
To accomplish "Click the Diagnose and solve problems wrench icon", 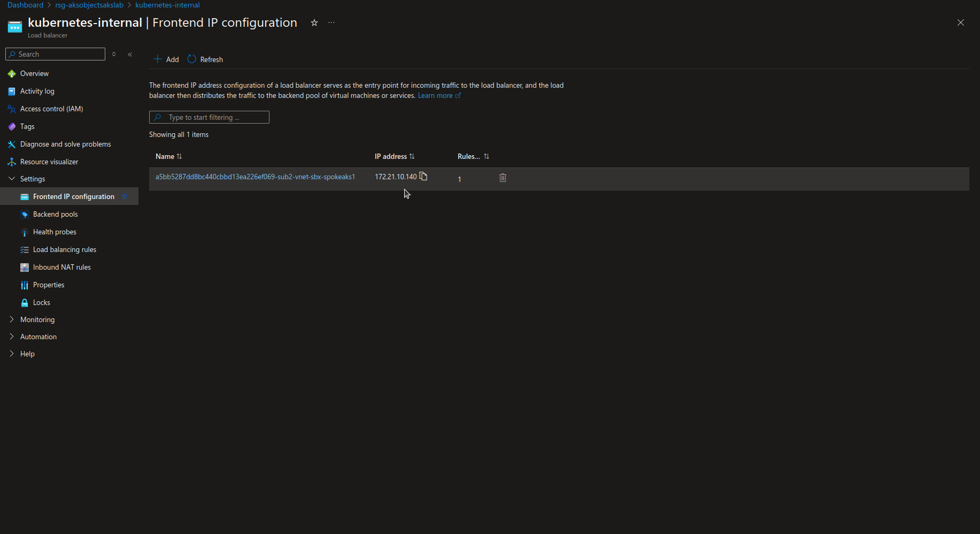I will [x=12, y=144].
